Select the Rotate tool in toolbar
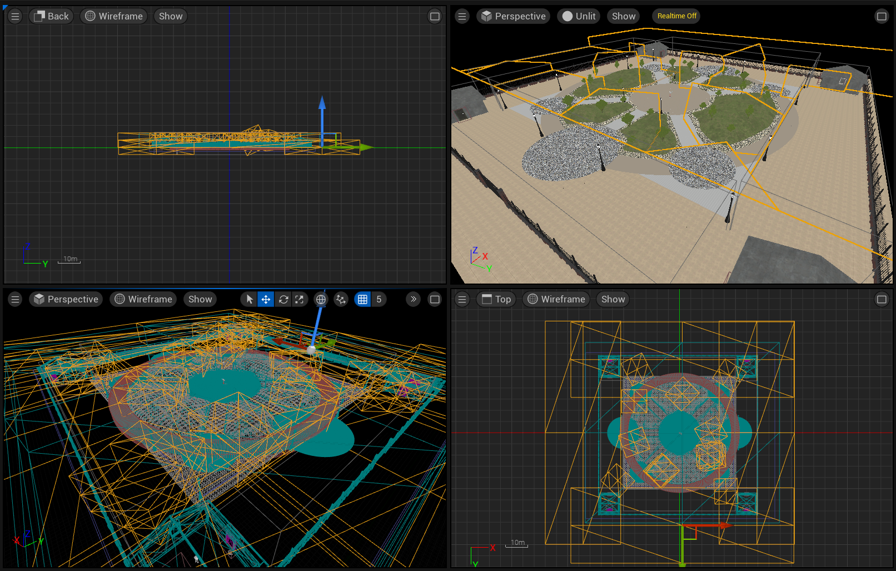Viewport: 896px width, 571px height. 283,299
